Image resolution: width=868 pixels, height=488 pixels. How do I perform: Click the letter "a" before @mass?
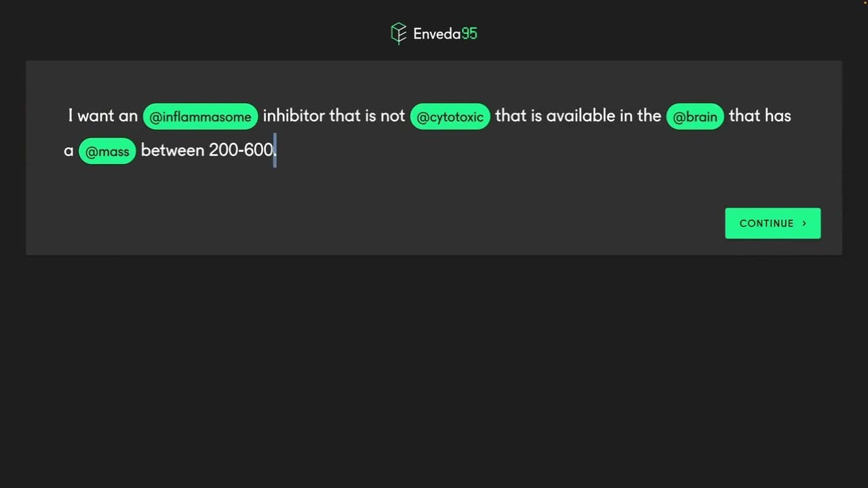pyautogui.click(x=68, y=151)
